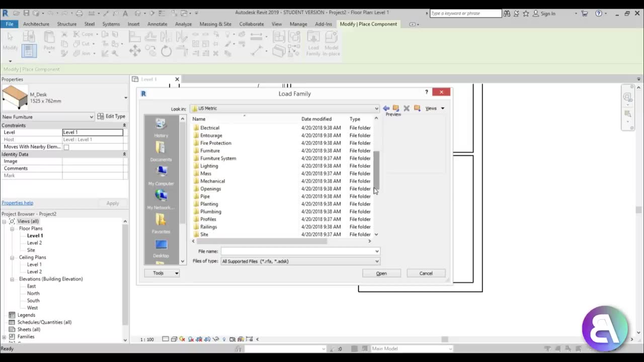Click the Edit Type button
644x362 pixels.
(112, 117)
